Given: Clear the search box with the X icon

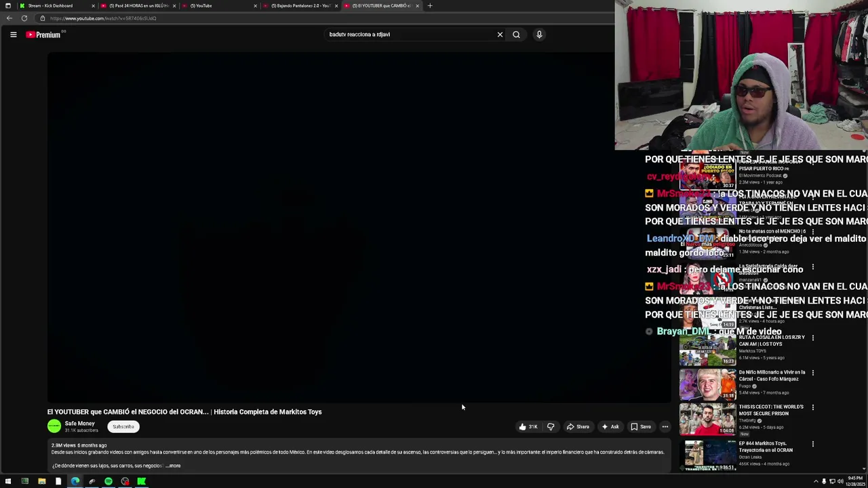Looking at the screenshot, I should click(x=500, y=35).
